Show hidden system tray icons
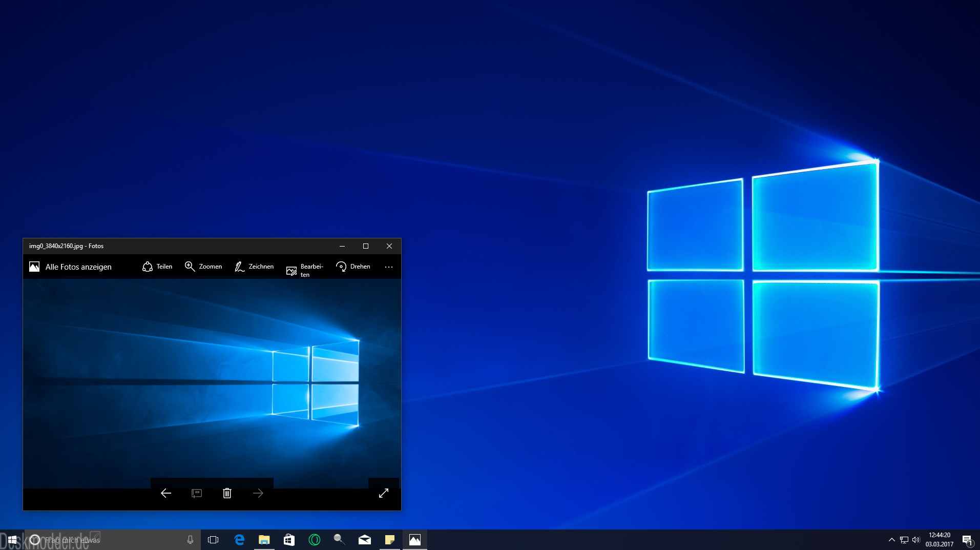The width and height of the screenshot is (980, 550). coord(891,540)
